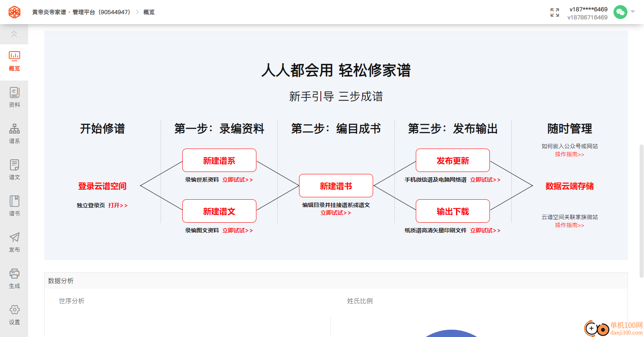Click the 第一步：录编资料 heading
644x337 pixels.
(219, 128)
